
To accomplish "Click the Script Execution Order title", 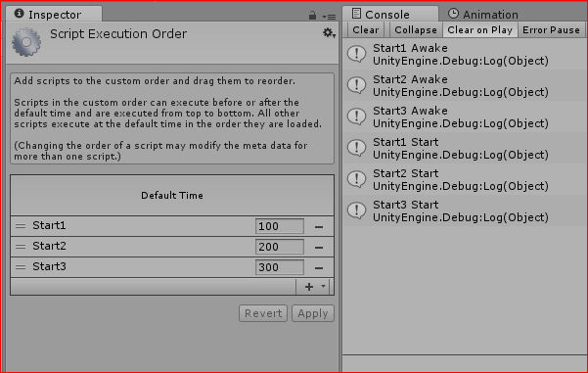I will pyautogui.click(x=118, y=33).
